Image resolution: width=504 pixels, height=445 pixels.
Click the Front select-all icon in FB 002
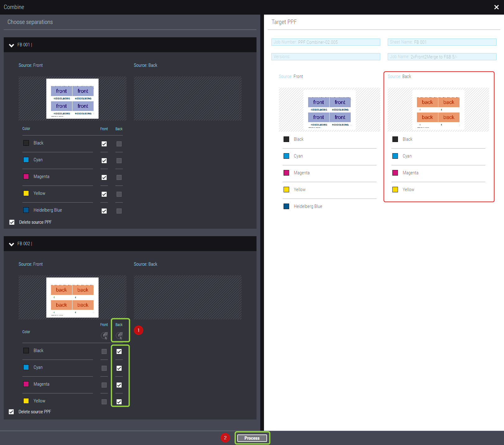(x=104, y=335)
